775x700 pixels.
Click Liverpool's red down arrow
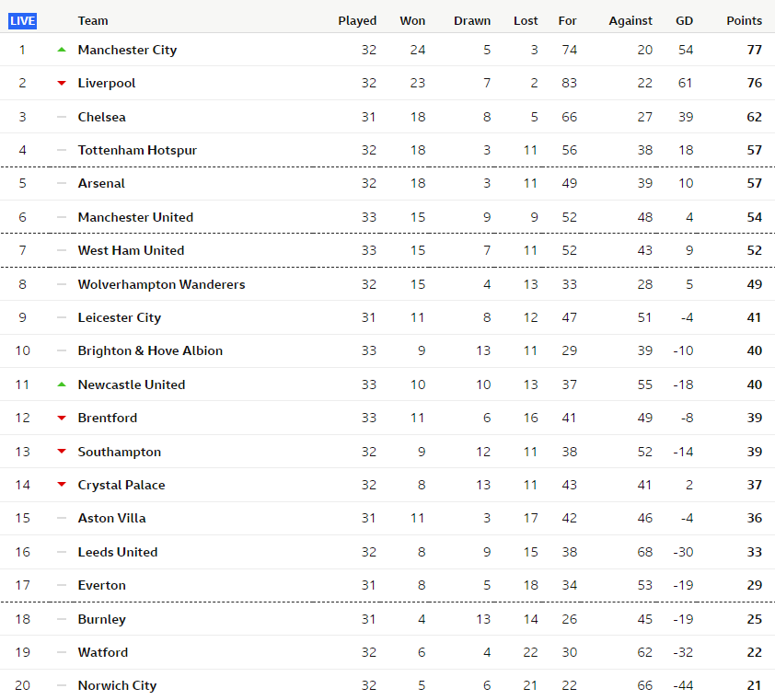pyautogui.click(x=62, y=83)
